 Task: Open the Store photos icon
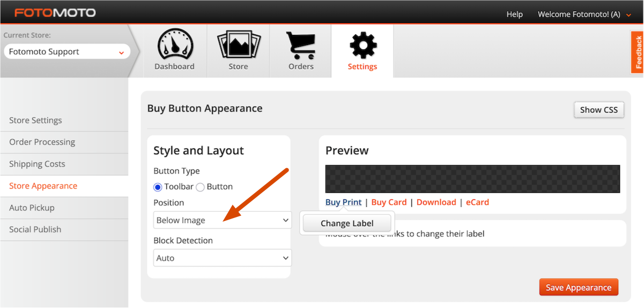[238, 44]
